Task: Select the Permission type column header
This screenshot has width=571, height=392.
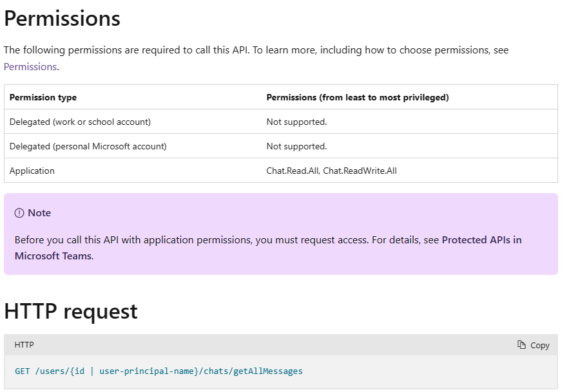Action: (43, 97)
